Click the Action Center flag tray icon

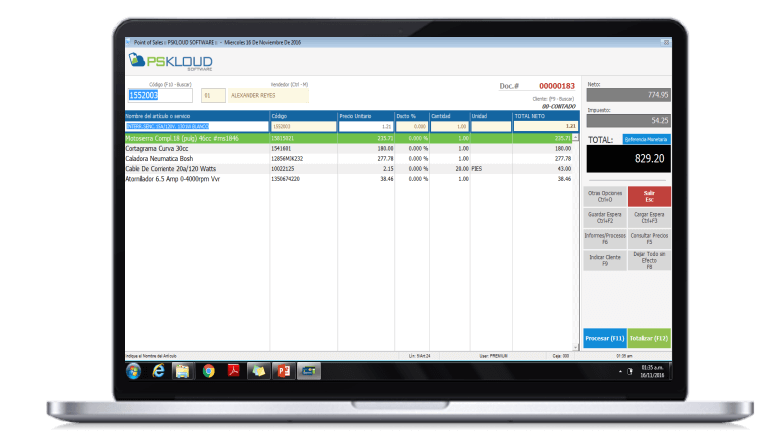pos(630,372)
